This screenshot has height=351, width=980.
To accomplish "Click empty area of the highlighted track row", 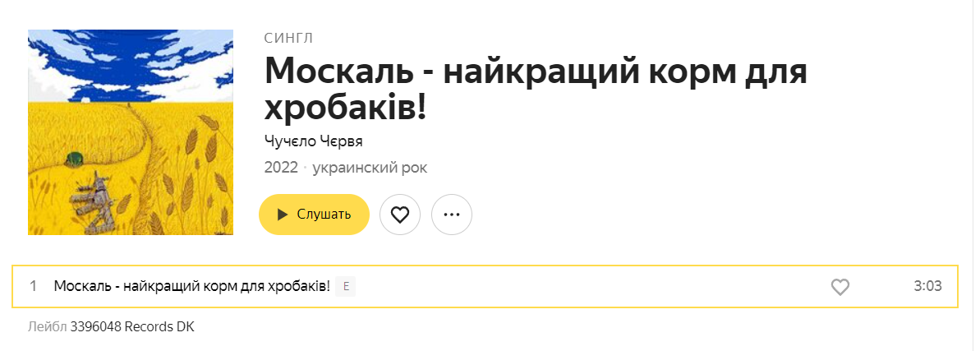I will 587,287.
